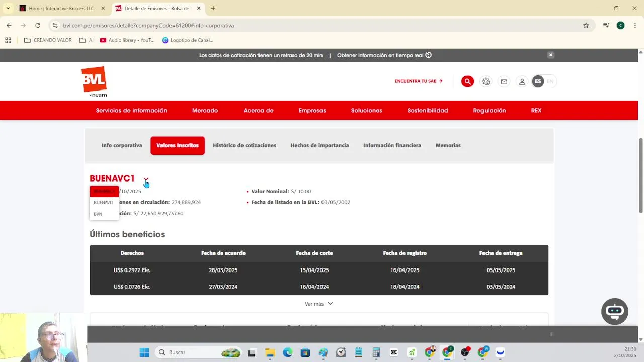This screenshot has width=644, height=362.
Task: Click ENCUENTRA TU SAB link
Action: (419, 81)
